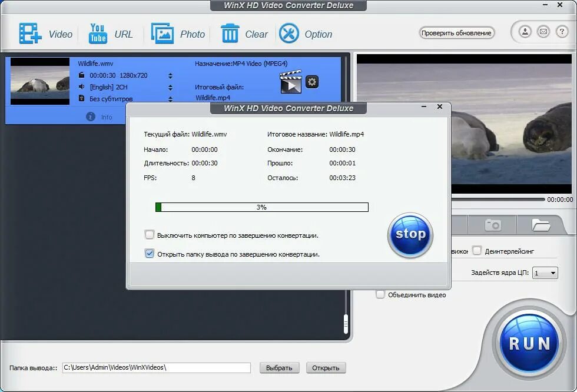Select the Wildlife.wmv thumbnail
The image size is (577, 392).
click(40, 81)
